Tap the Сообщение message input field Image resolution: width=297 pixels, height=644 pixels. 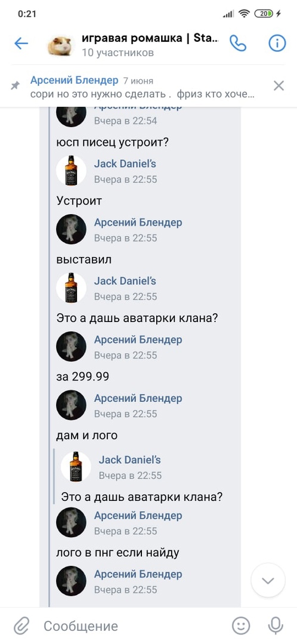click(135, 626)
